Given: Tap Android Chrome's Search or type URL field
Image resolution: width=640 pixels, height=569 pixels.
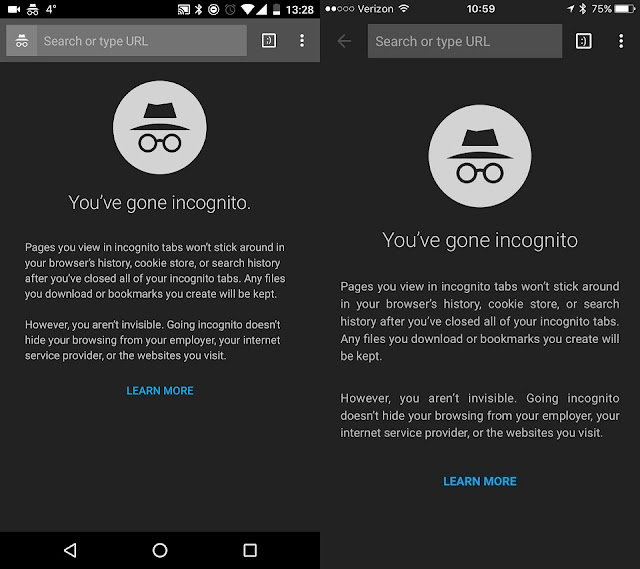Looking at the screenshot, I should point(142,41).
